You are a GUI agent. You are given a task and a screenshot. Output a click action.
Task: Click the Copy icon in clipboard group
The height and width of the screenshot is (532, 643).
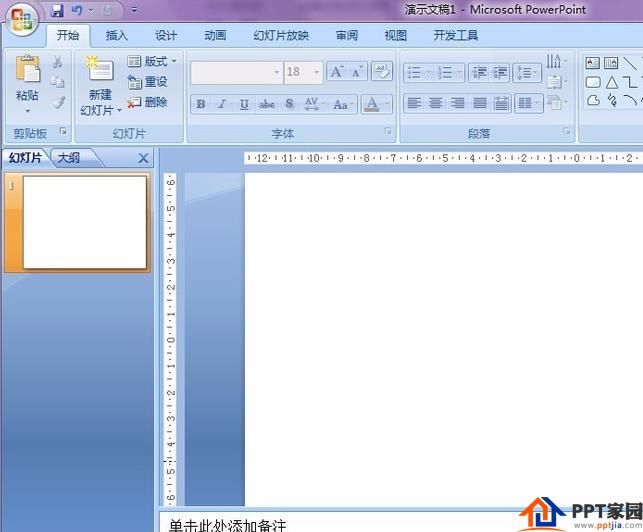[x=58, y=82]
